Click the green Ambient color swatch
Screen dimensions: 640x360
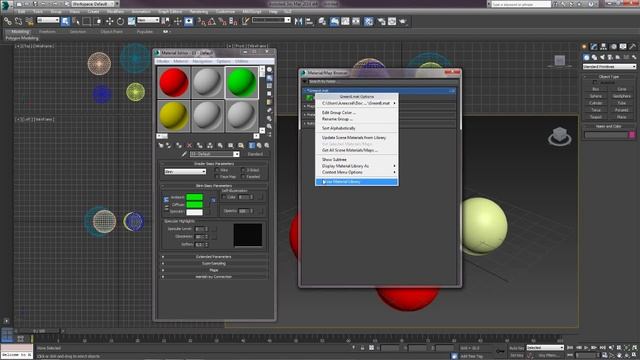(194, 197)
